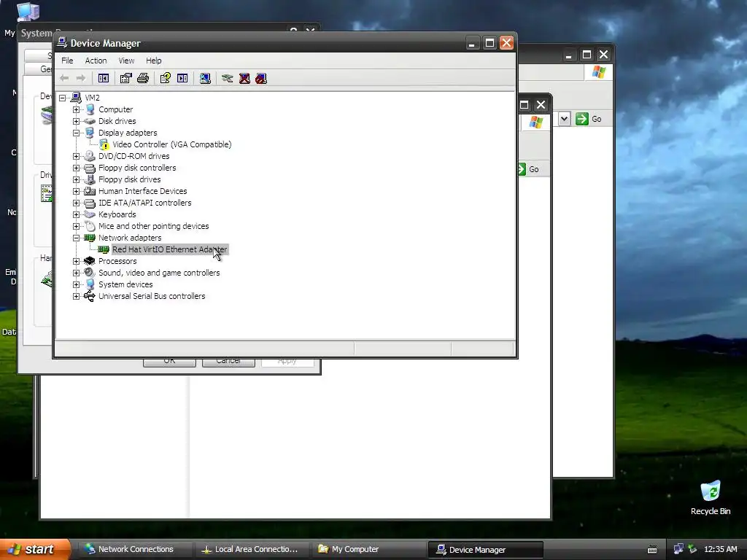The width and height of the screenshot is (747, 560).
Task: Toggle the Show/Hide Console Tree toolbar icon
Action: [104, 78]
